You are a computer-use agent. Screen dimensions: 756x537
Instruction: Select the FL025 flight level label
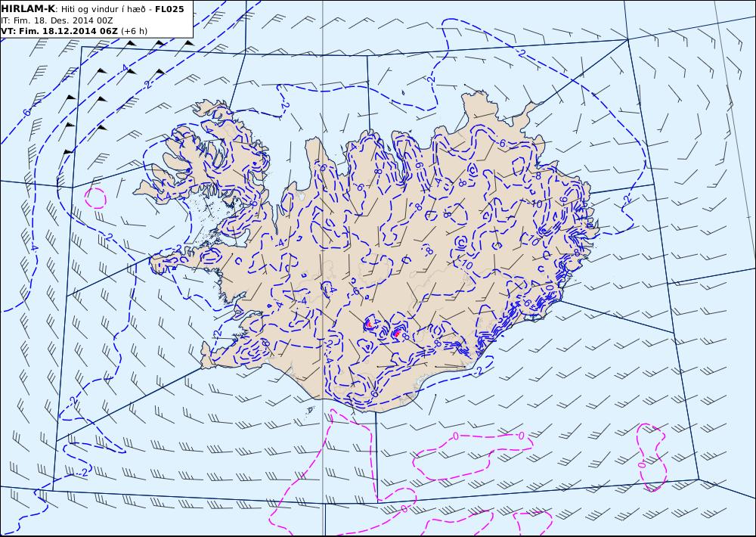pyautogui.click(x=169, y=9)
